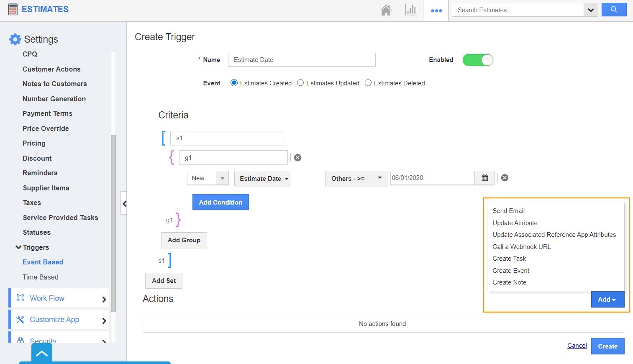
Task: Open Time Based triggers in sidebar
Action: pyautogui.click(x=41, y=277)
